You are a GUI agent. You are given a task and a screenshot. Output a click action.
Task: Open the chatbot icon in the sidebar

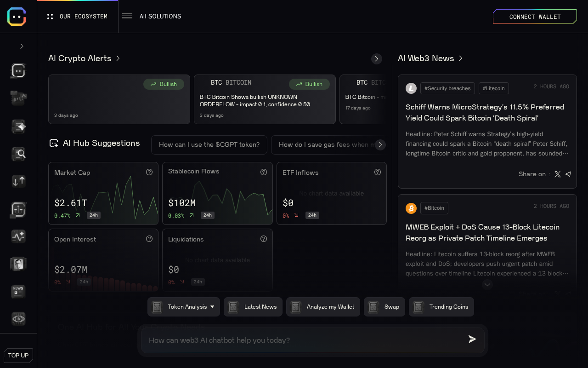coord(18,70)
